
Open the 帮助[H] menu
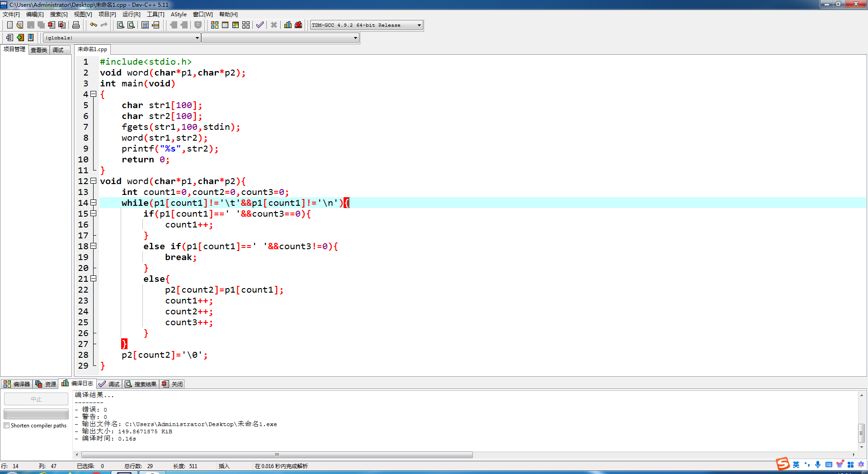tap(228, 14)
